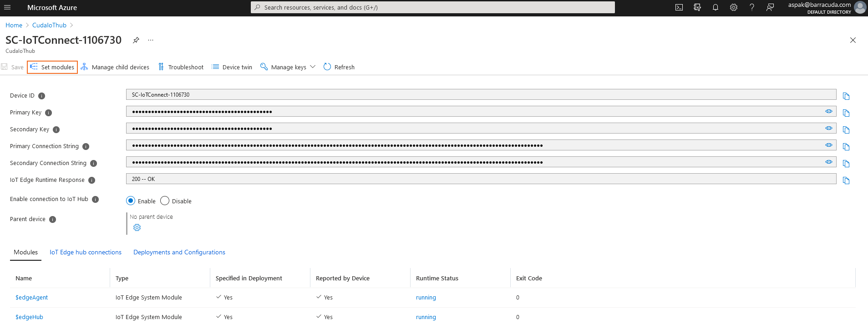Expand the Manage keys dropdown

(288, 67)
